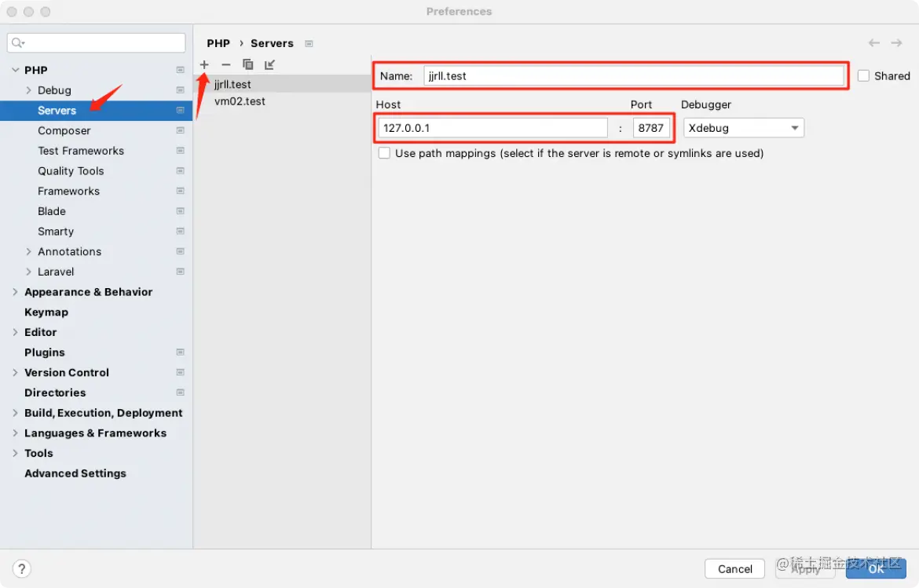Expand Appearance & Behavior section
919x588 pixels.
(15, 292)
